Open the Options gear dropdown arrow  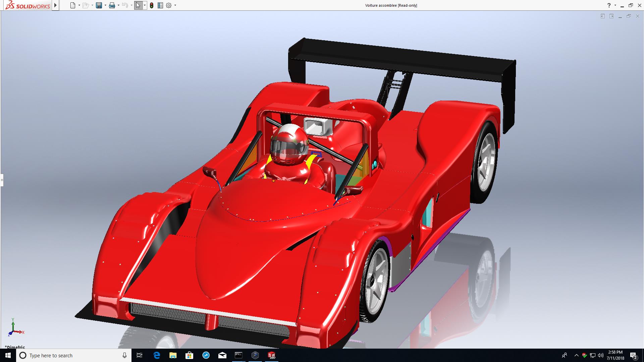[x=175, y=5]
